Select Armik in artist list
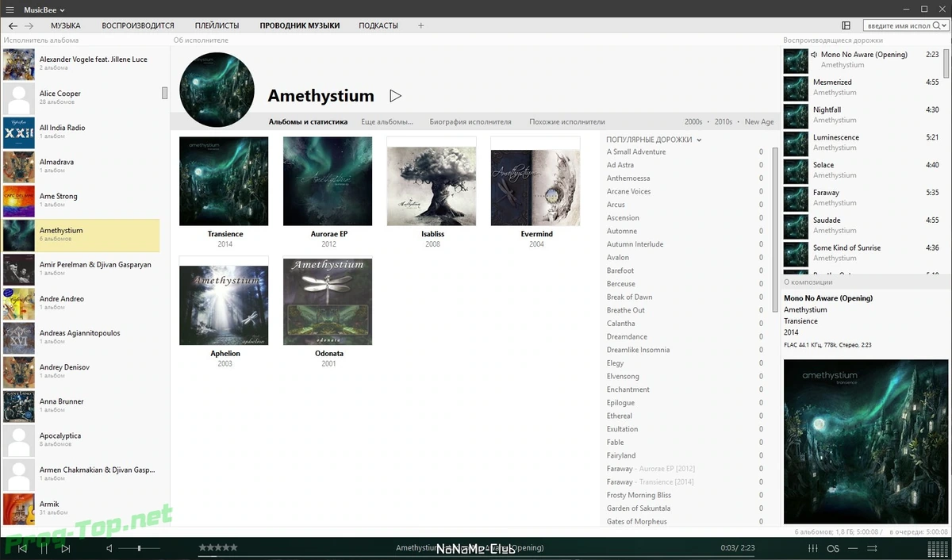This screenshot has height=560, width=952. [81, 508]
